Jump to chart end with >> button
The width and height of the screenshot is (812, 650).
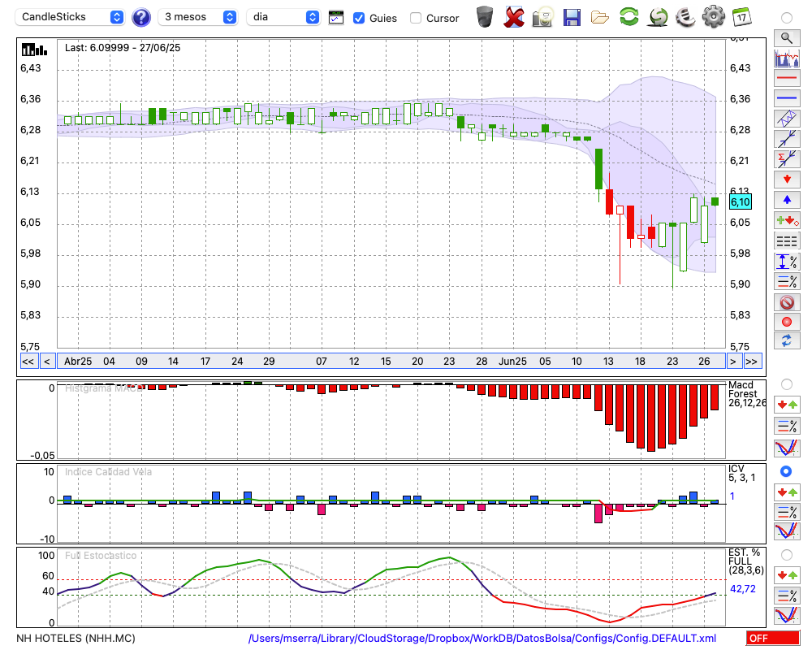752,362
